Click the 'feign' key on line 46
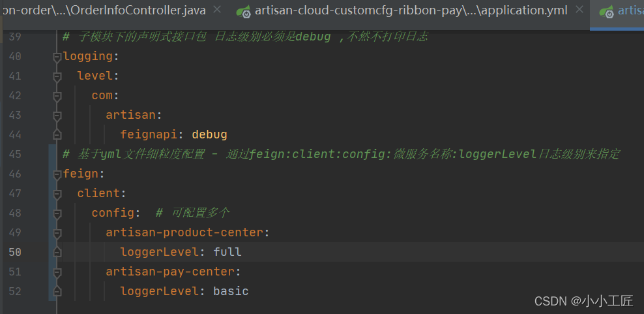 (x=81, y=174)
